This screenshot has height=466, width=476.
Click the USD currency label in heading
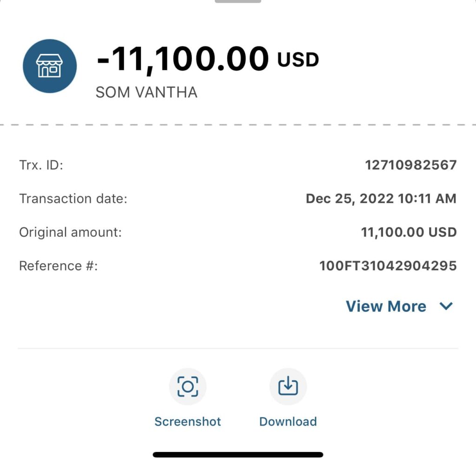coord(298,60)
